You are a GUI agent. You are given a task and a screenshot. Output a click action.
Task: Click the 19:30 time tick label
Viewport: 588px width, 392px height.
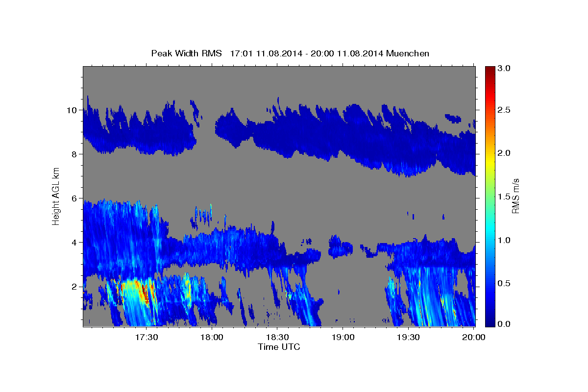408,338
